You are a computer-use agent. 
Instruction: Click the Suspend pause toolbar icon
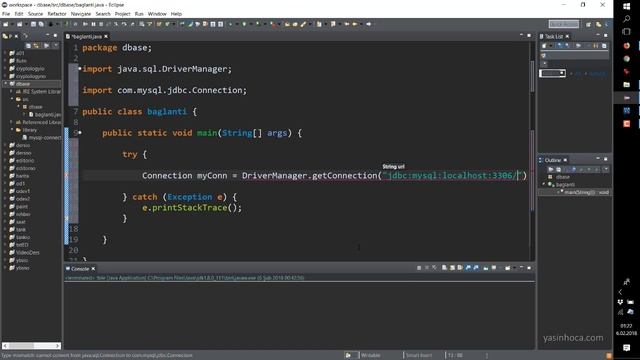tap(93, 24)
